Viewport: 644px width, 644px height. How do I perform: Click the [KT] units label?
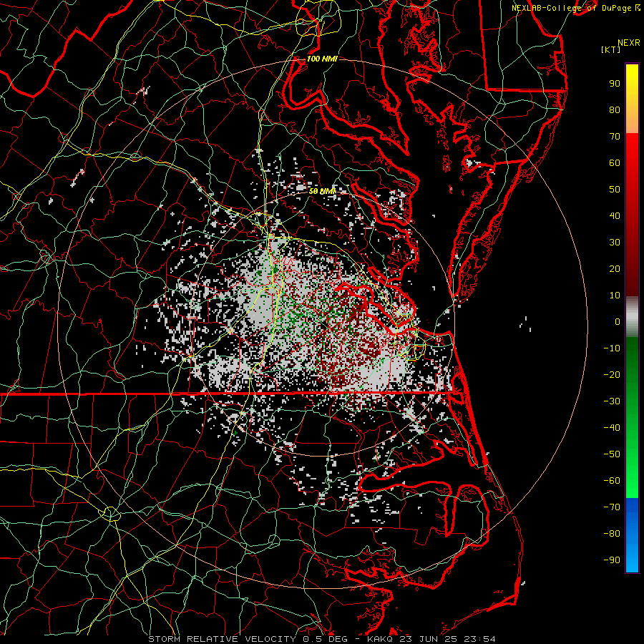coord(611,49)
